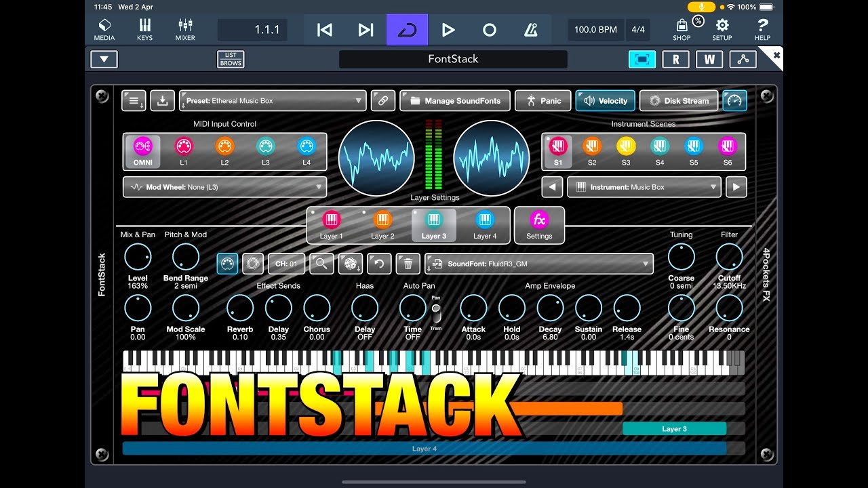Click the speedometer performance icon
Screen dimensions: 868x488
(734, 100)
